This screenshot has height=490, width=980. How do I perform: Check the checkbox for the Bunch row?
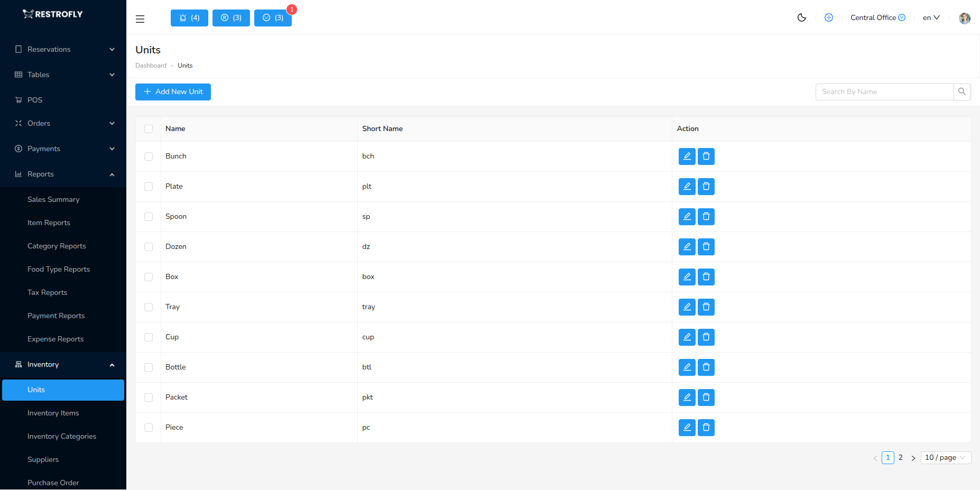(149, 156)
